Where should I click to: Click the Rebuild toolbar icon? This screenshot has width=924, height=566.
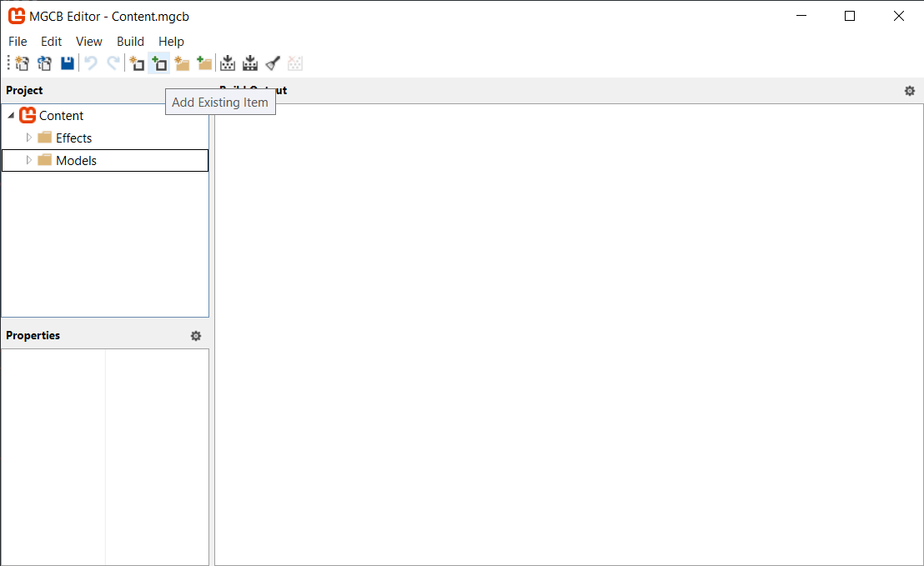(250, 63)
